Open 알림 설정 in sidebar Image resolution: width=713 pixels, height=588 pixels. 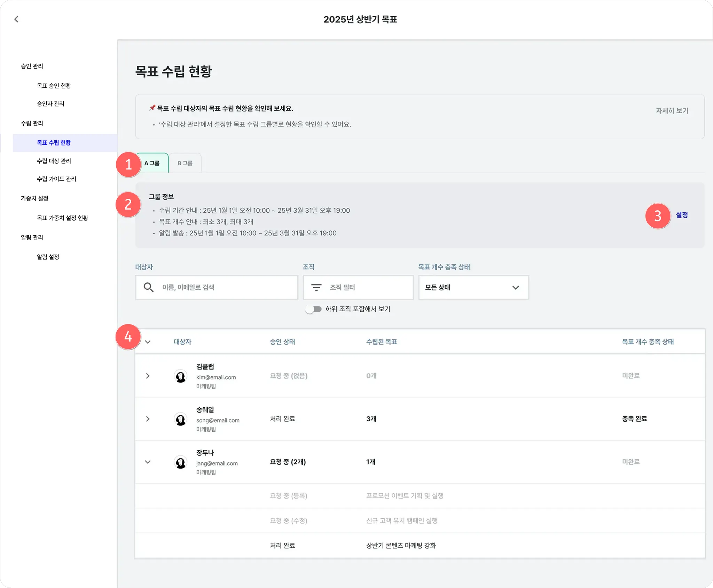tap(48, 257)
